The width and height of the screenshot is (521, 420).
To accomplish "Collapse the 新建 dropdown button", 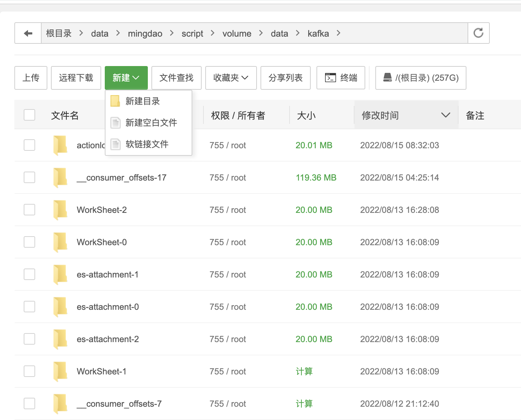I will (126, 78).
